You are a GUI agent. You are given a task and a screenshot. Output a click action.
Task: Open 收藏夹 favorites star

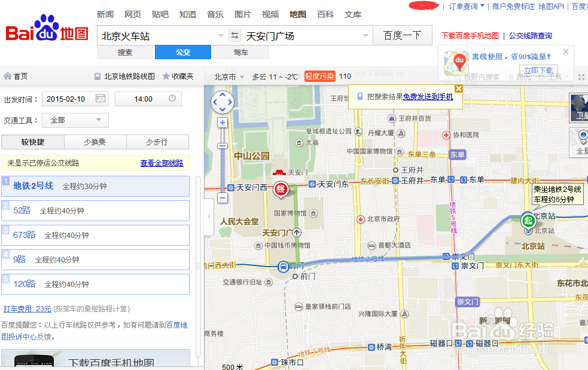tap(178, 76)
